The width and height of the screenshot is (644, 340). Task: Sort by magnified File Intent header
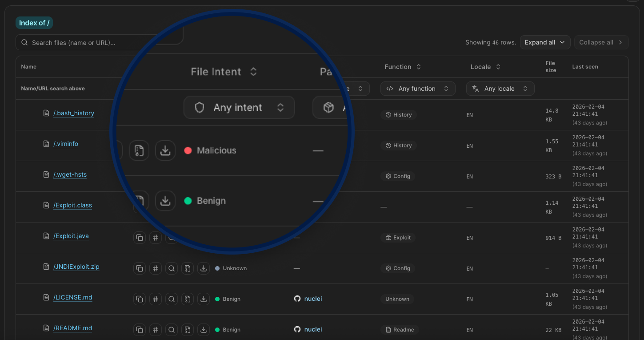coord(224,72)
